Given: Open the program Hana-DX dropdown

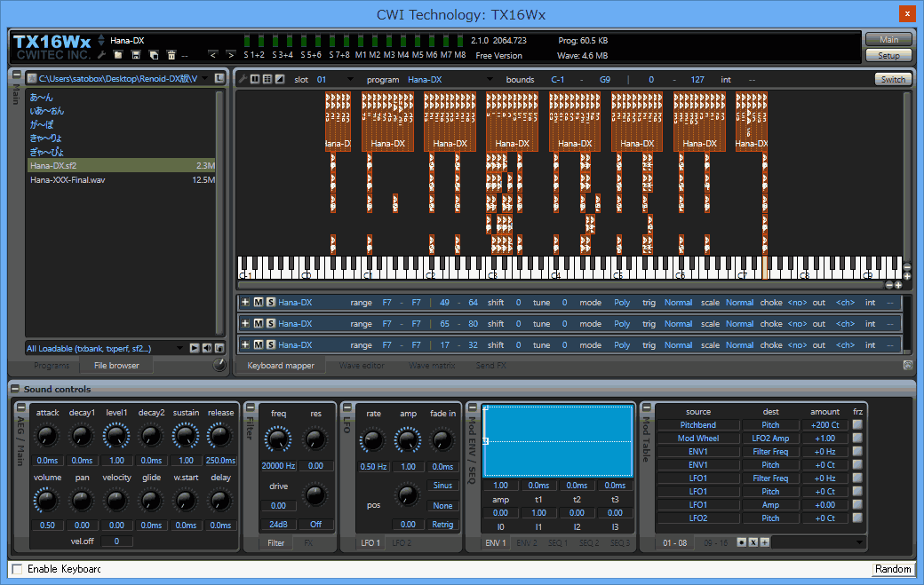Looking at the screenshot, I should point(490,80).
